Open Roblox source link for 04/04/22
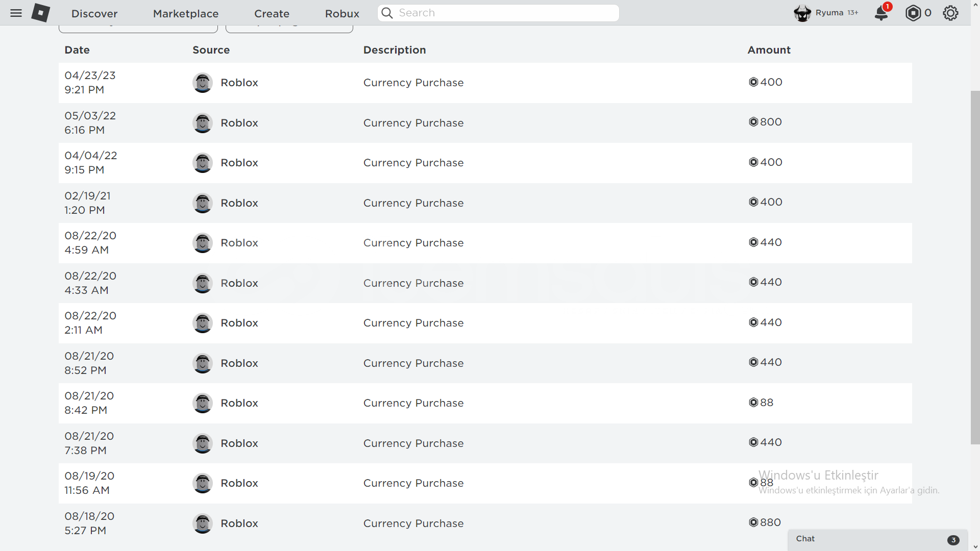This screenshot has height=551, width=980. [239, 163]
